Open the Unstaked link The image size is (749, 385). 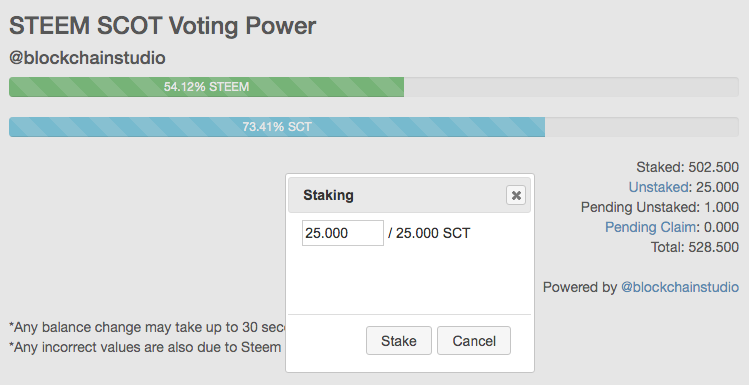click(658, 187)
